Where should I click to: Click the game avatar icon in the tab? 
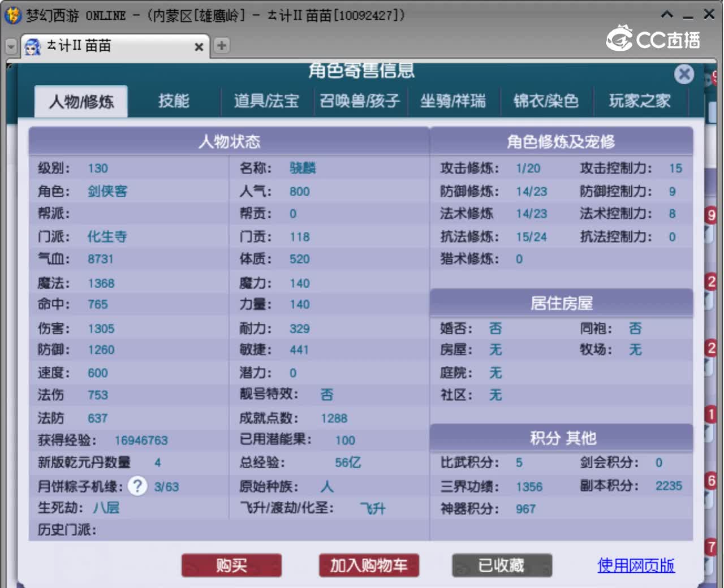33,46
